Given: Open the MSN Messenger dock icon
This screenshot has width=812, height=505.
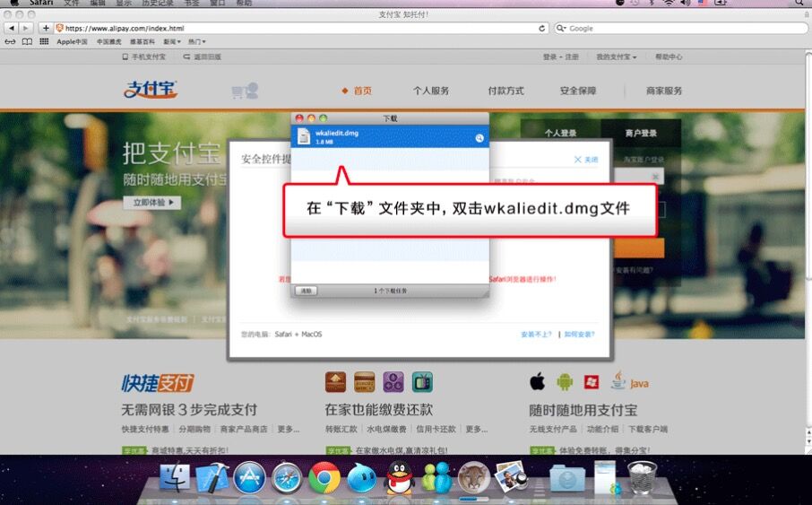Looking at the screenshot, I should coord(436,477).
